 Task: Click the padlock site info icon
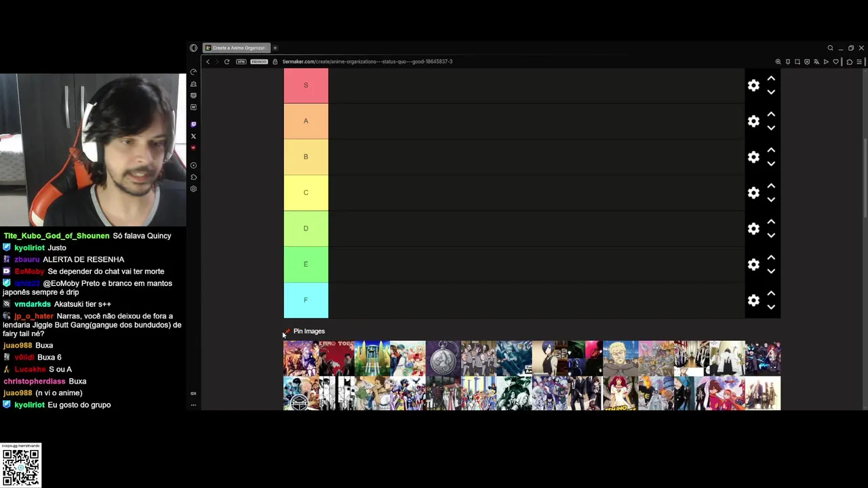point(275,62)
